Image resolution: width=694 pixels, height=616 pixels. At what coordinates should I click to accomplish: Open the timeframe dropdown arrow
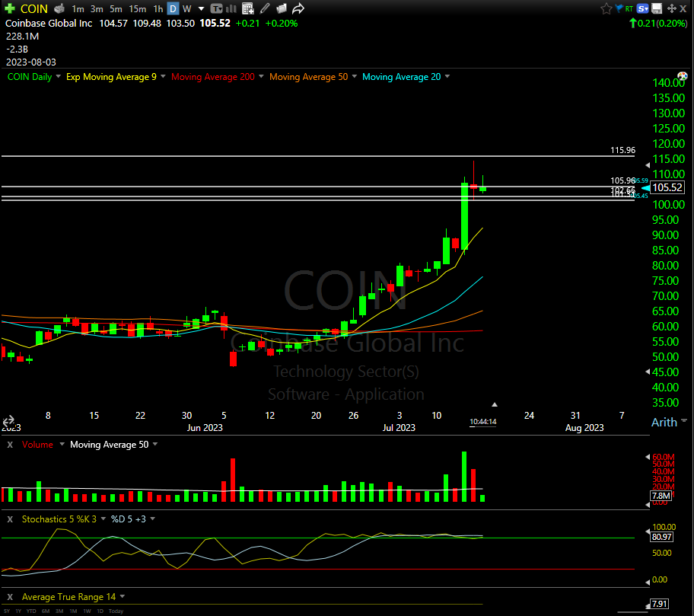pyautogui.click(x=202, y=9)
